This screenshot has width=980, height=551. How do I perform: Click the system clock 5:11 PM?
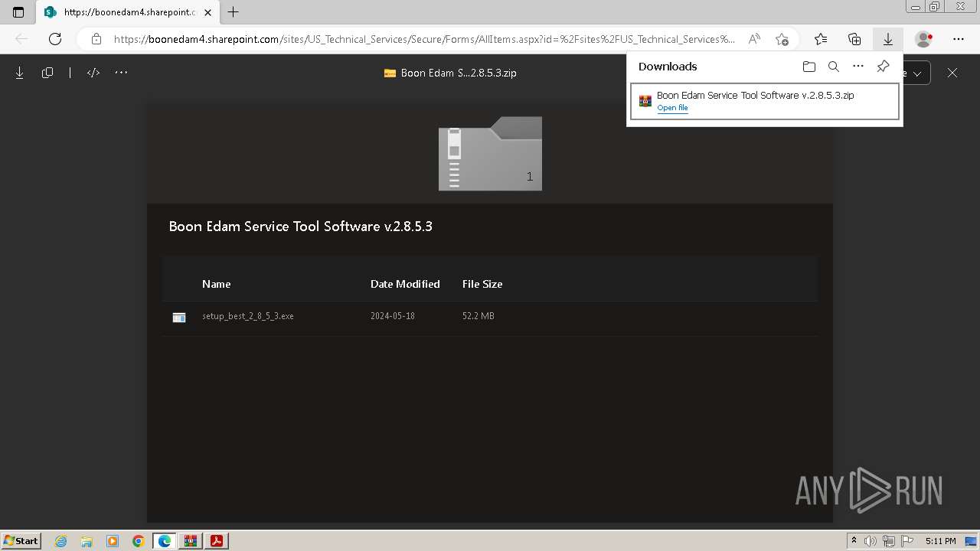940,541
